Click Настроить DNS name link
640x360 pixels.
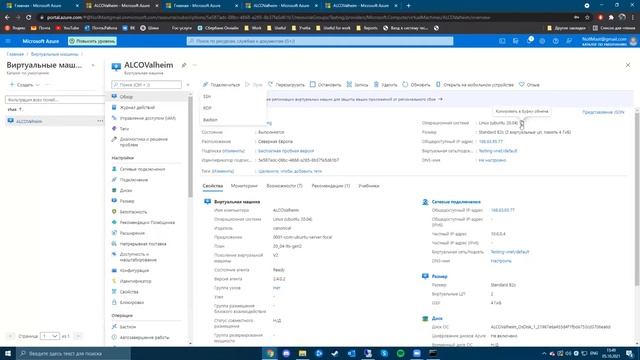coord(501,261)
